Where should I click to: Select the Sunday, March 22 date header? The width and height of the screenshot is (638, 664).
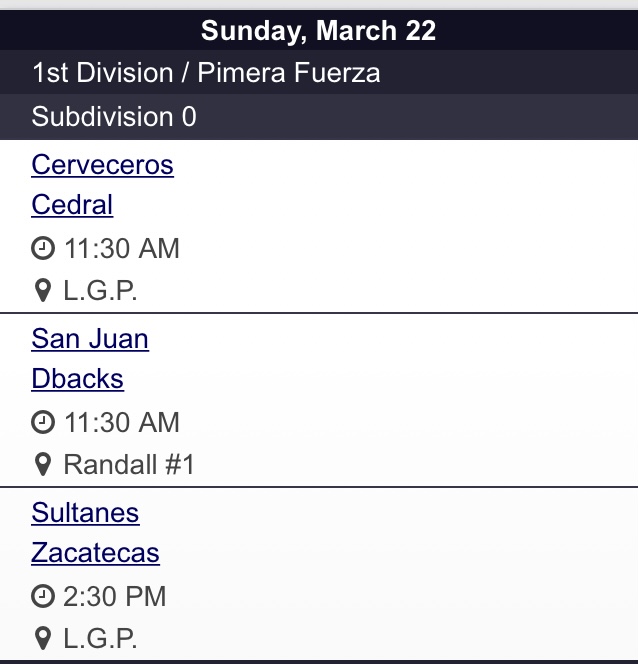pos(318,30)
